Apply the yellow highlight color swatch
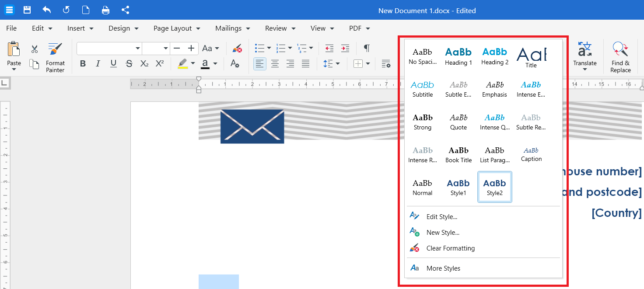 click(183, 64)
